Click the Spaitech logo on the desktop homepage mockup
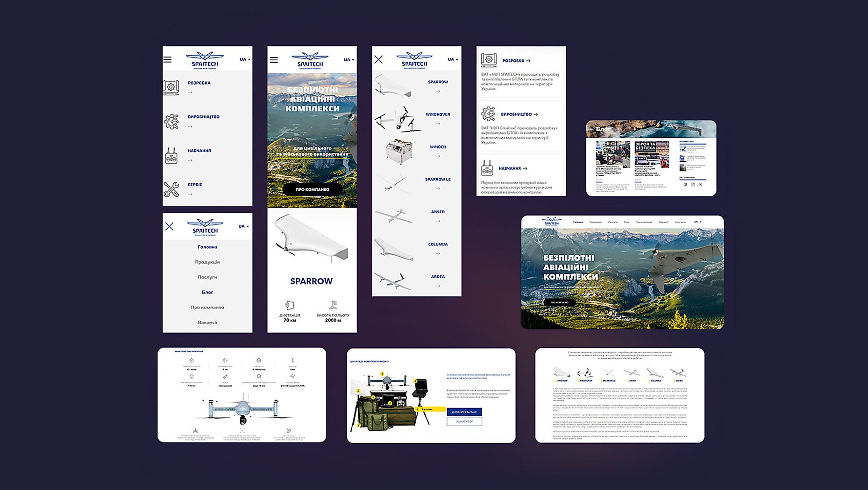 tap(552, 222)
